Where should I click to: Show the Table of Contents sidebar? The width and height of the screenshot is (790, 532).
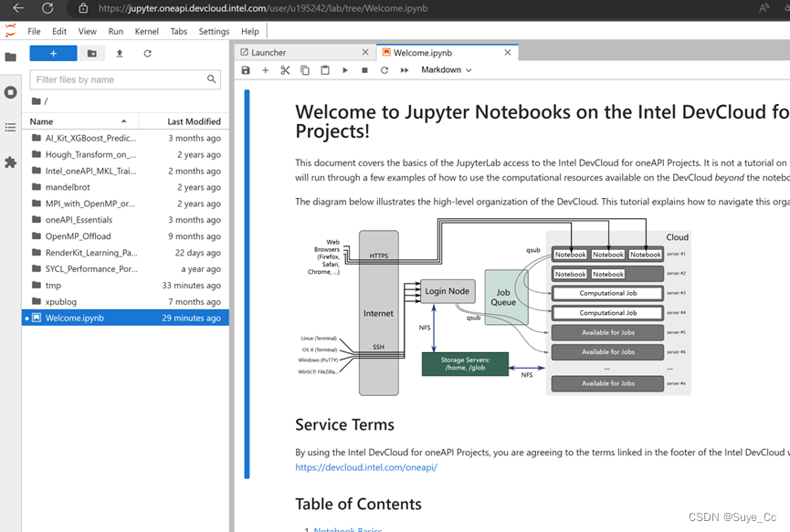click(11, 128)
